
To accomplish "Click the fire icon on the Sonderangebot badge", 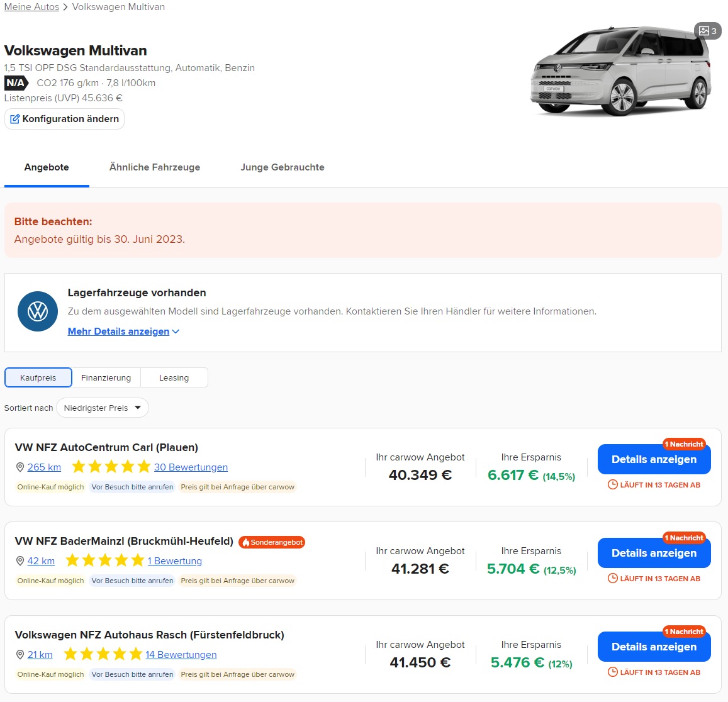I will point(247,542).
